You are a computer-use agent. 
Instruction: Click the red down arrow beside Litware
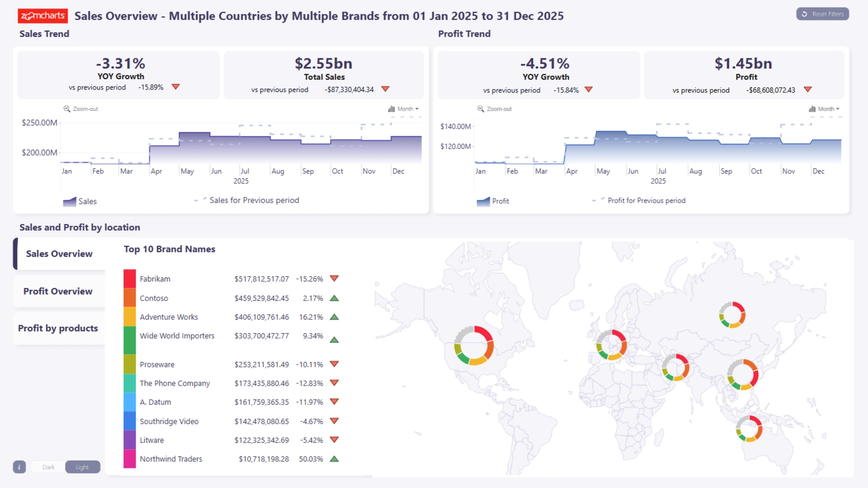tap(334, 440)
